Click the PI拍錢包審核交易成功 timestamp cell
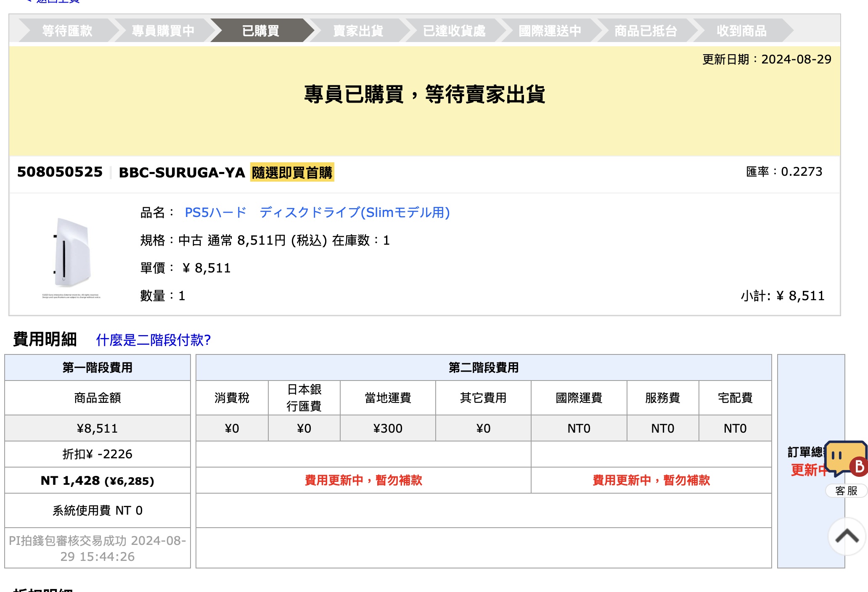Screen dimensions: 868x592 coord(98,548)
